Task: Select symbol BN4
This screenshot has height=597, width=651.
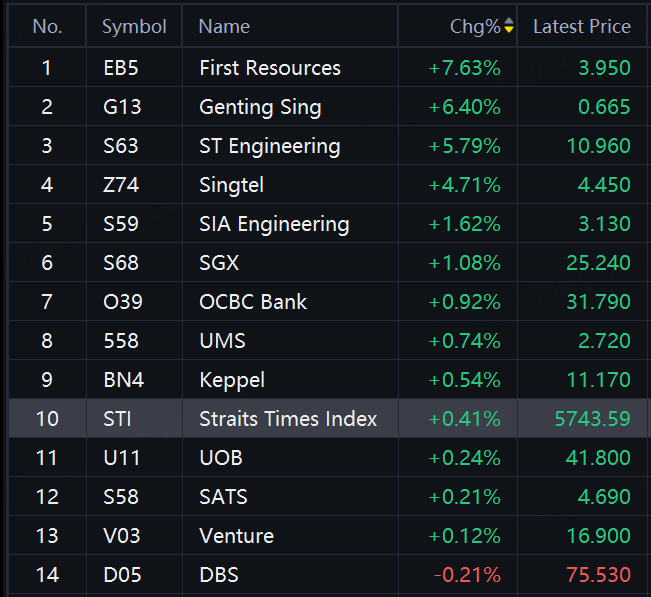Action: pyautogui.click(x=124, y=380)
